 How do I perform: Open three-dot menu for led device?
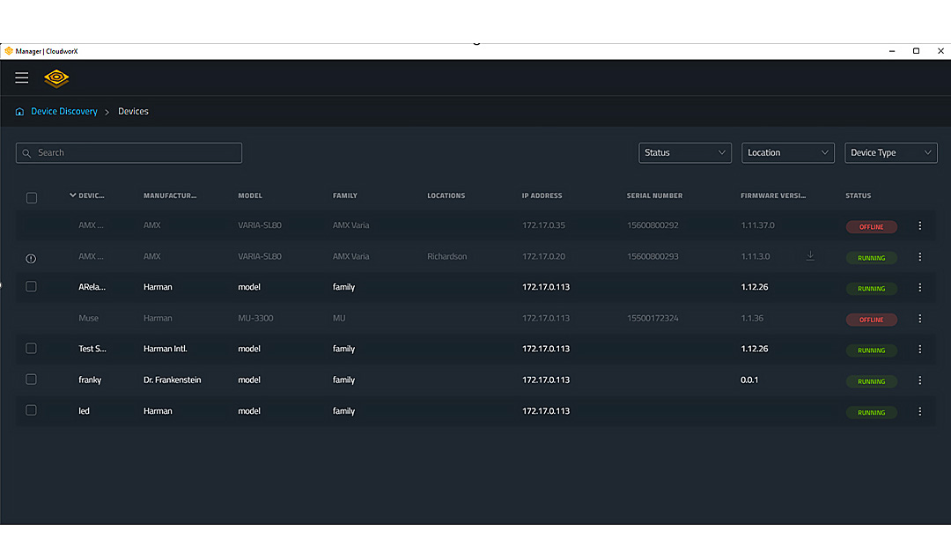pos(920,411)
